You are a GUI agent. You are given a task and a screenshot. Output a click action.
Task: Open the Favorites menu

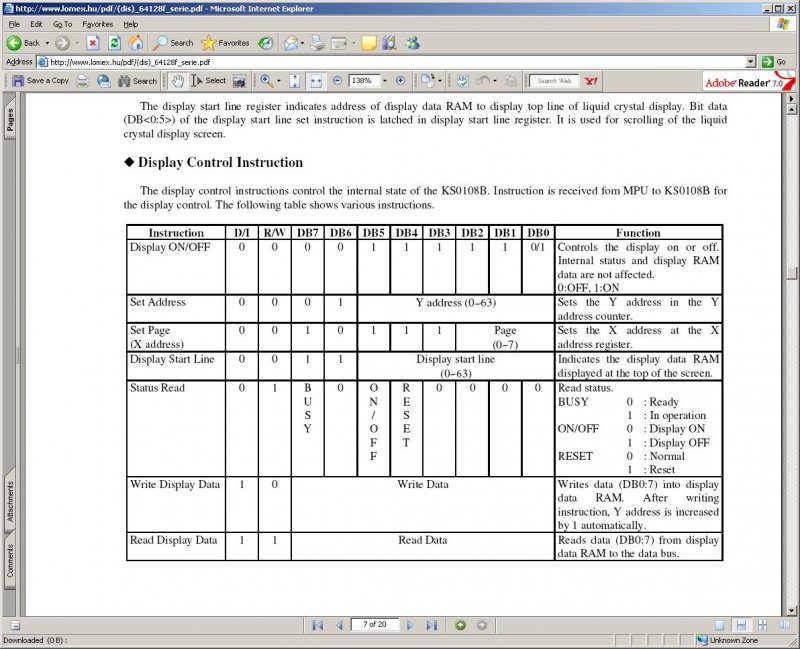point(97,24)
